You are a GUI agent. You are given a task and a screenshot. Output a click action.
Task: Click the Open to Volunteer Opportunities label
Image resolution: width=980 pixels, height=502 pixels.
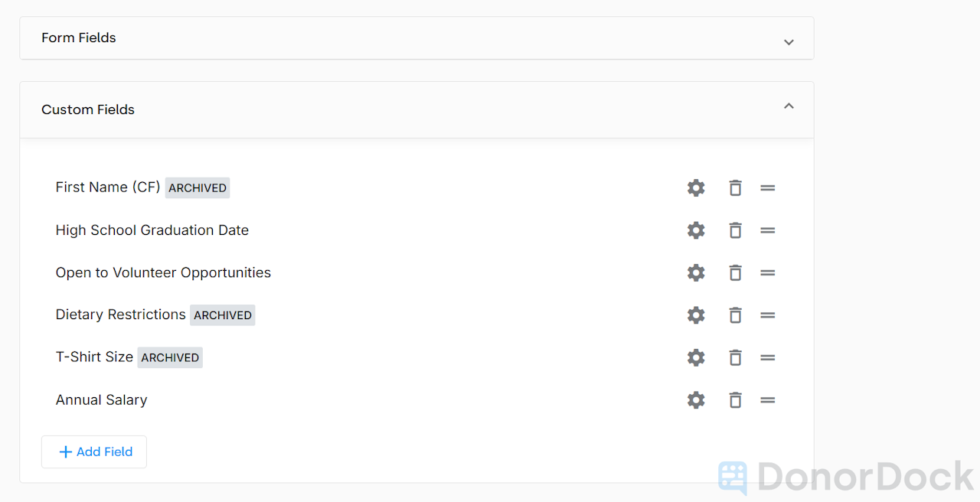pos(163,272)
